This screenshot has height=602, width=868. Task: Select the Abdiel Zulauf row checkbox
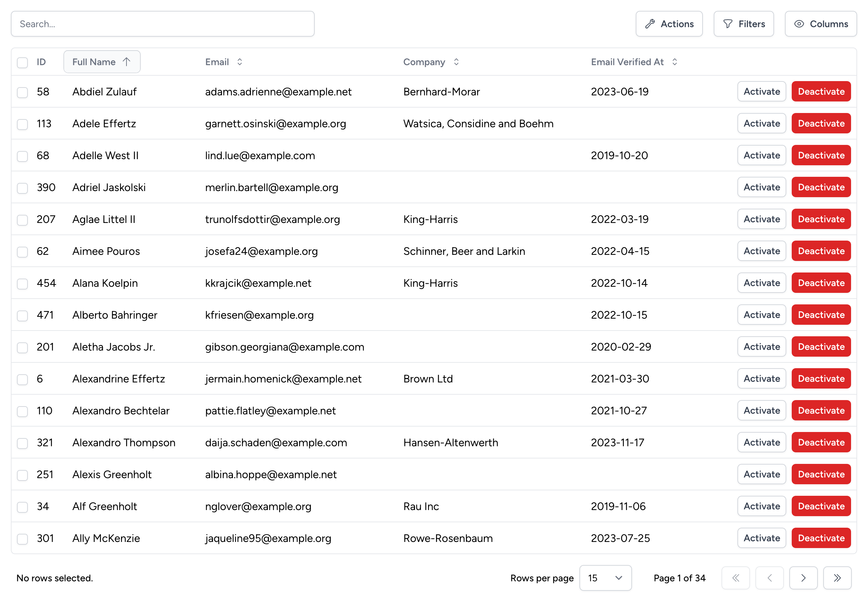pos(23,92)
